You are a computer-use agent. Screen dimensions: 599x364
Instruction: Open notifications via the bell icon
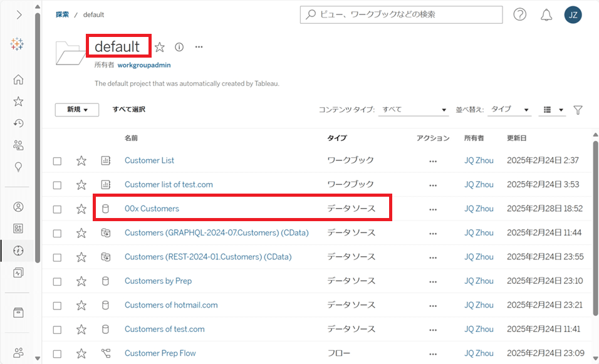tap(546, 14)
